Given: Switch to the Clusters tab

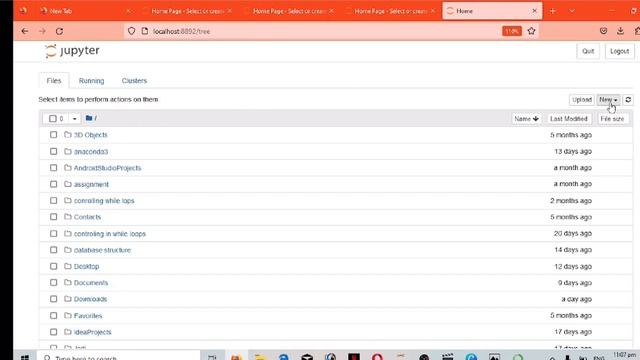Looking at the screenshot, I should coord(134,81).
